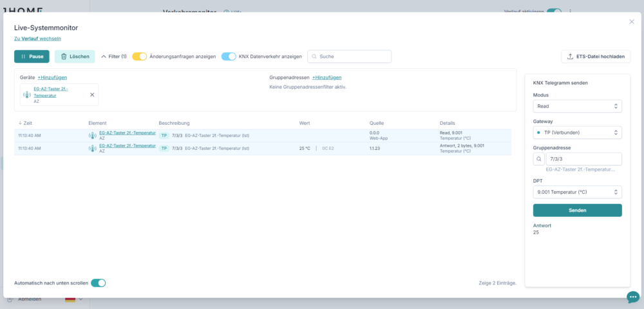Click the sensor icon in the first table row
The image size is (644, 309).
pos(93,136)
